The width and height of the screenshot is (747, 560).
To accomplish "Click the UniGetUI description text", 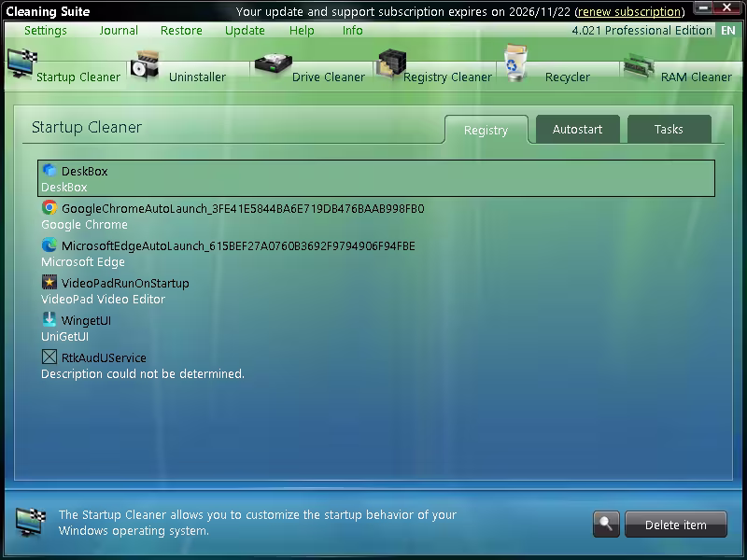I will click(x=64, y=336).
